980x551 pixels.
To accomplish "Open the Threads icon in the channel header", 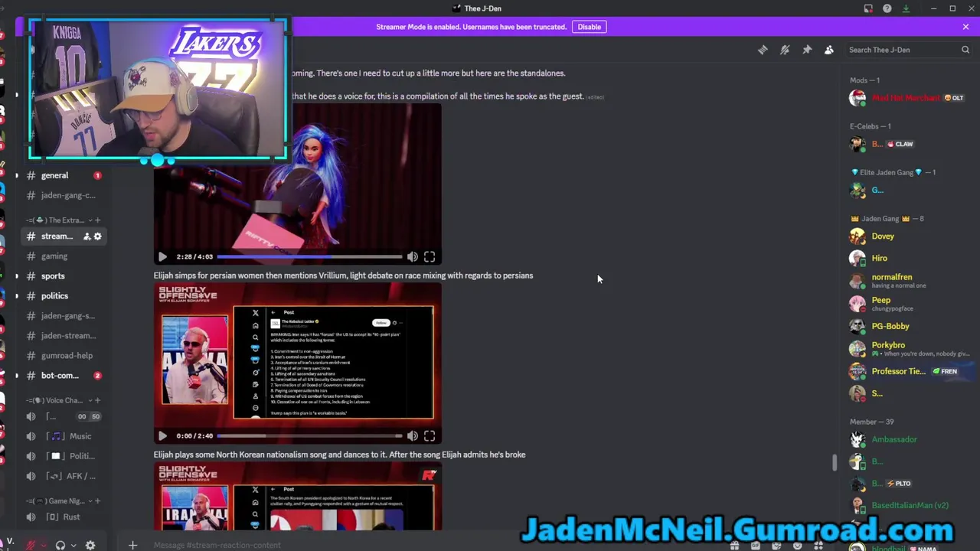I will (x=763, y=50).
